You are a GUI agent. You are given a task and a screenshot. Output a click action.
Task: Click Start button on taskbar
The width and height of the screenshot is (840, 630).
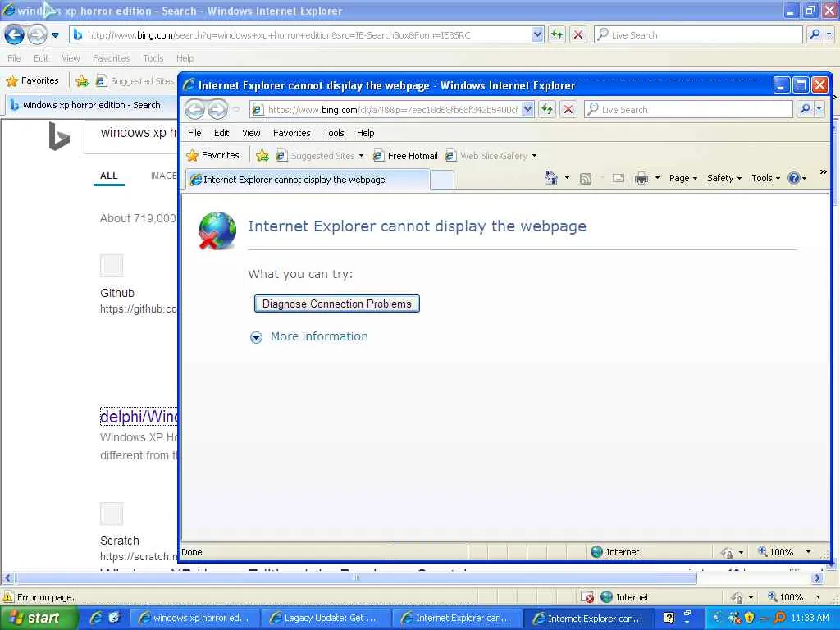coord(39,618)
